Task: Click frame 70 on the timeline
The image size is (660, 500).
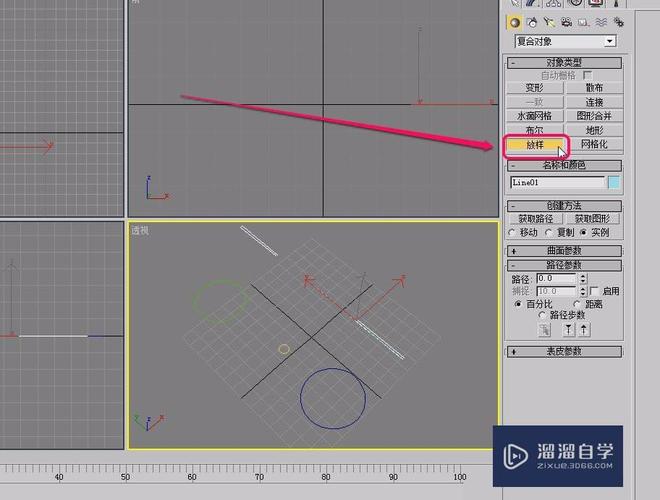Action: pos(259,477)
